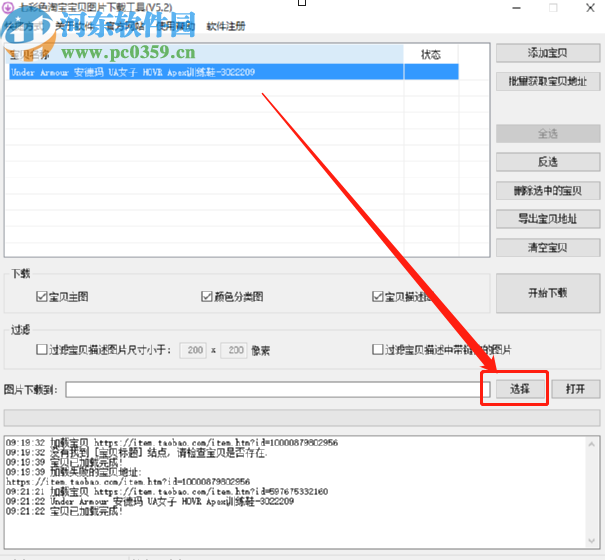
Task: Click log line 09:19:32 加载宝贝 id=1000087980295
Action: point(172,443)
